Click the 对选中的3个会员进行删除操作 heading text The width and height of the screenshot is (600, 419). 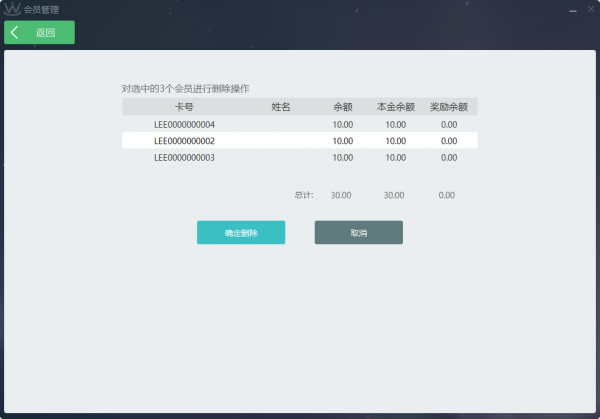click(186, 89)
